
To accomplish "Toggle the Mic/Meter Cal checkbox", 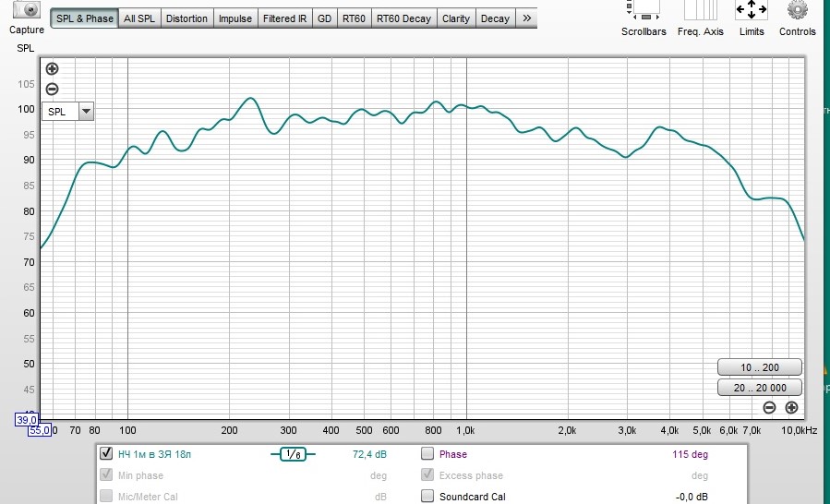I will (x=106, y=496).
